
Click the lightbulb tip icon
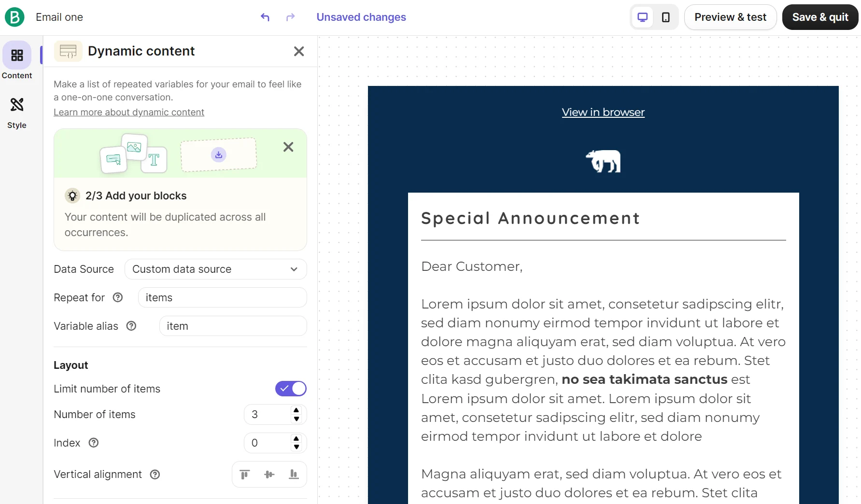pyautogui.click(x=72, y=196)
